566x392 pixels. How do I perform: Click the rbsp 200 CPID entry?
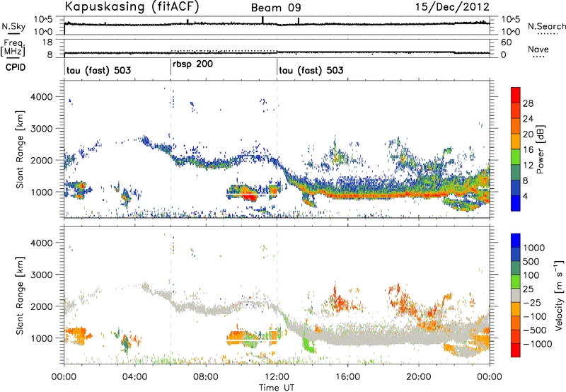[x=192, y=64]
